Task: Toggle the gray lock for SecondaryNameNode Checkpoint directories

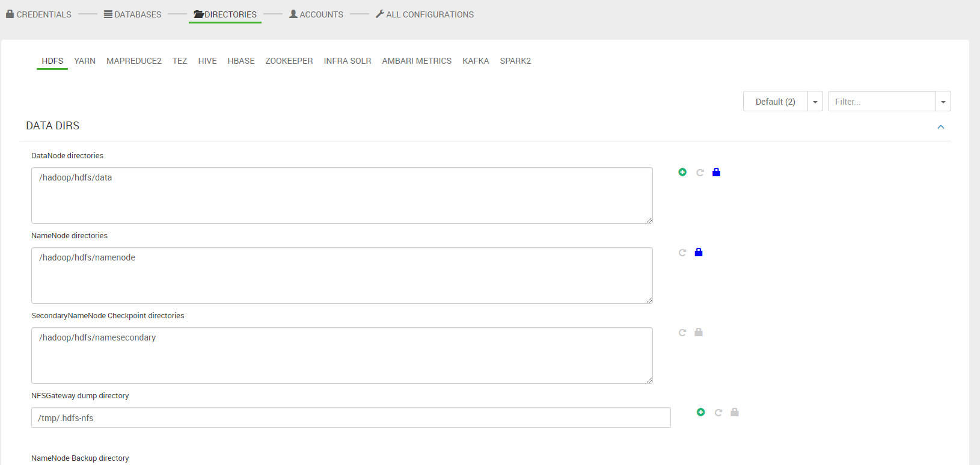Action: tap(699, 332)
